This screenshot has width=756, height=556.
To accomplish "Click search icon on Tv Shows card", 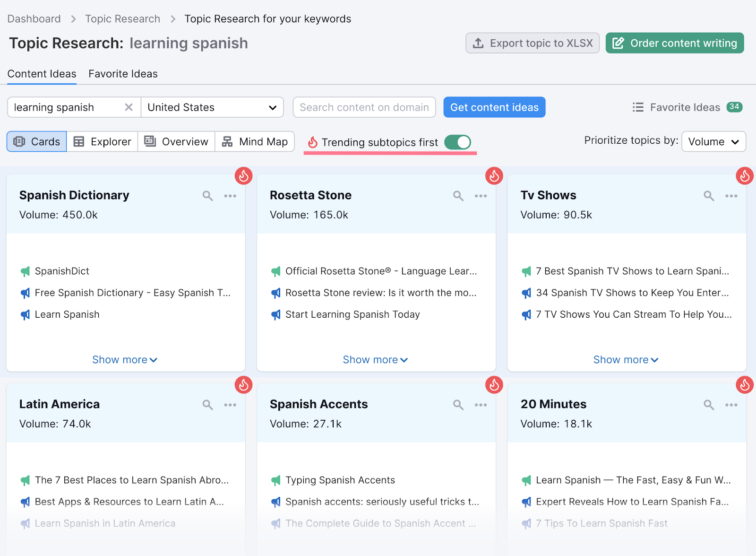I will (709, 196).
